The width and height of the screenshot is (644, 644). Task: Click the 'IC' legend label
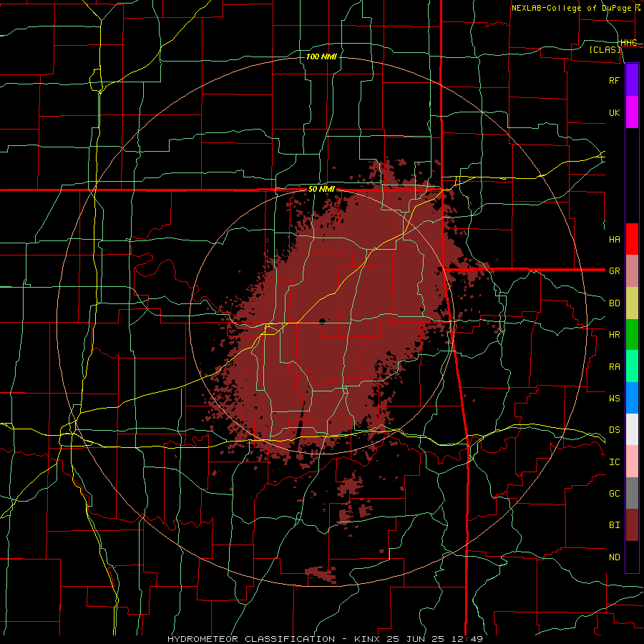pos(614,462)
